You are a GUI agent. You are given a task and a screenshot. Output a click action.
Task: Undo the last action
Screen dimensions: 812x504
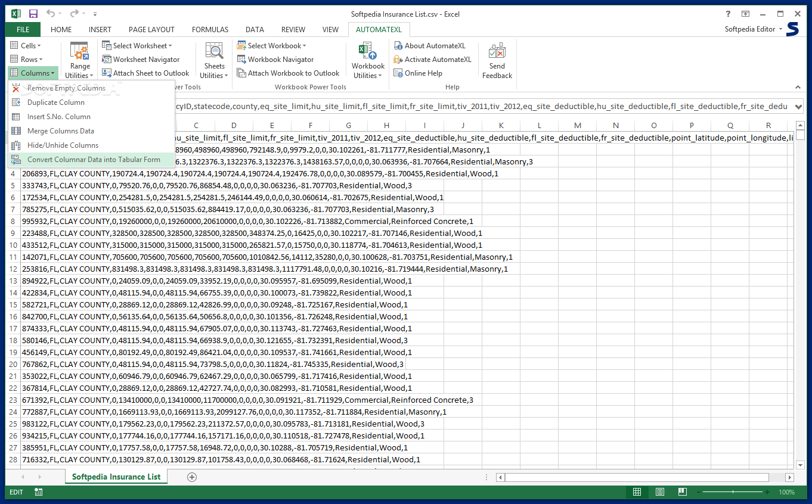click(51, 14)
